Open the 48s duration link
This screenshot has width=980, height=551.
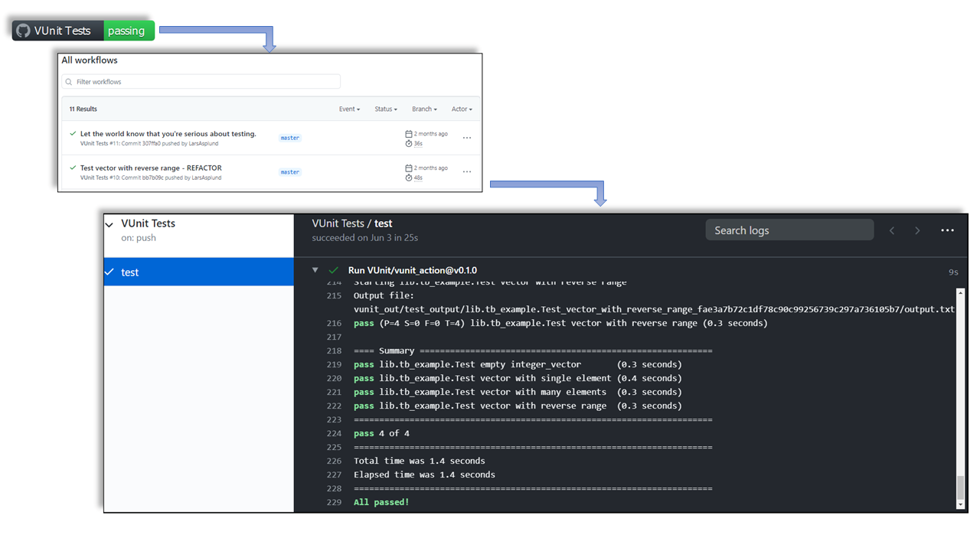tap(418, 178)
